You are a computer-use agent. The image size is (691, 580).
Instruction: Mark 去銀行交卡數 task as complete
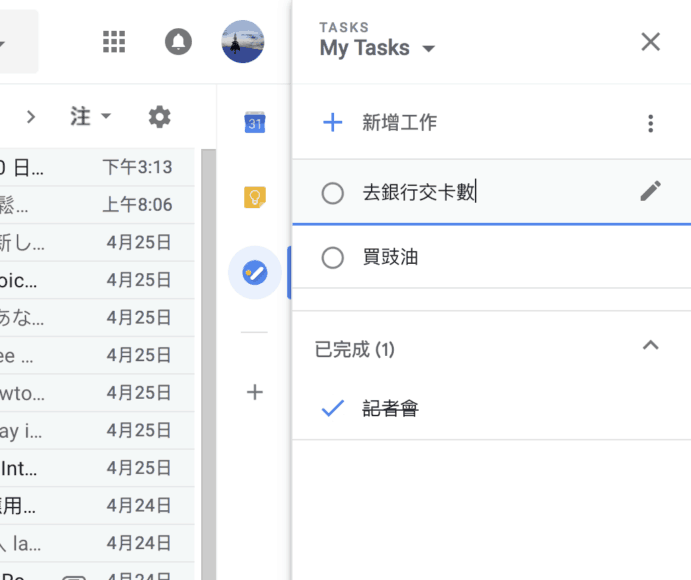click(333, 193)
